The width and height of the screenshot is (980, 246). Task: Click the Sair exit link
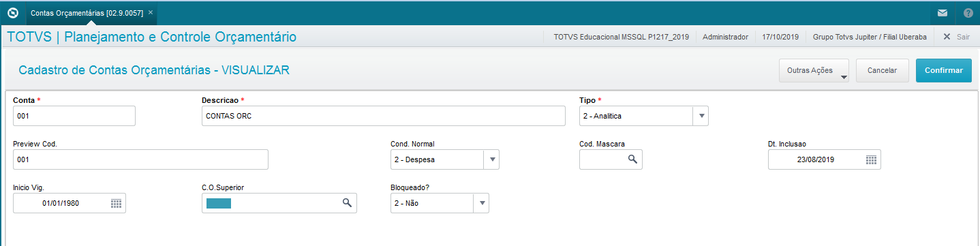click(956, 37)
